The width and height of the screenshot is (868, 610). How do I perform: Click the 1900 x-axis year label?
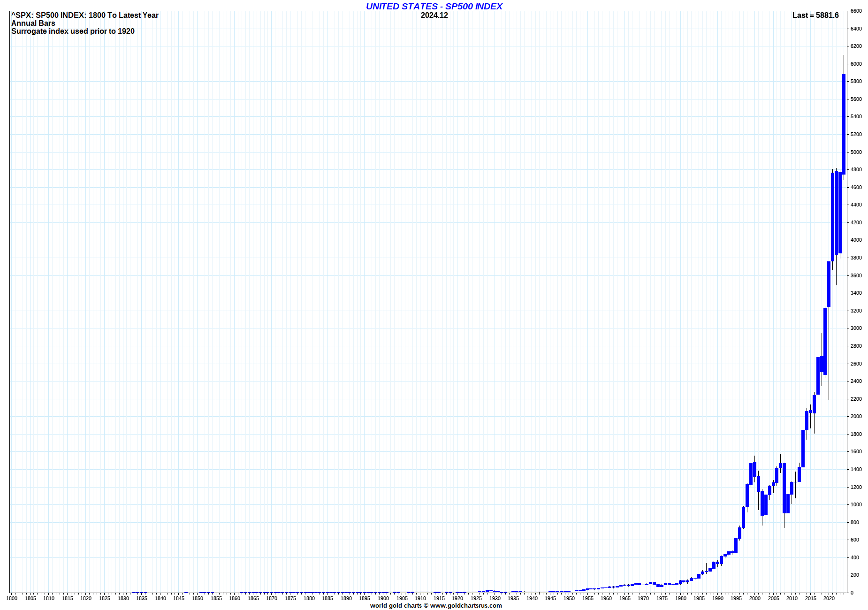coord(383,598)
